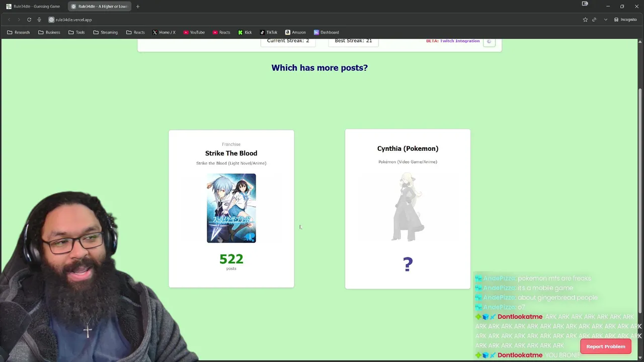644x362 pixels.
Task: Open a new browser tab
Action: [138, 7]
